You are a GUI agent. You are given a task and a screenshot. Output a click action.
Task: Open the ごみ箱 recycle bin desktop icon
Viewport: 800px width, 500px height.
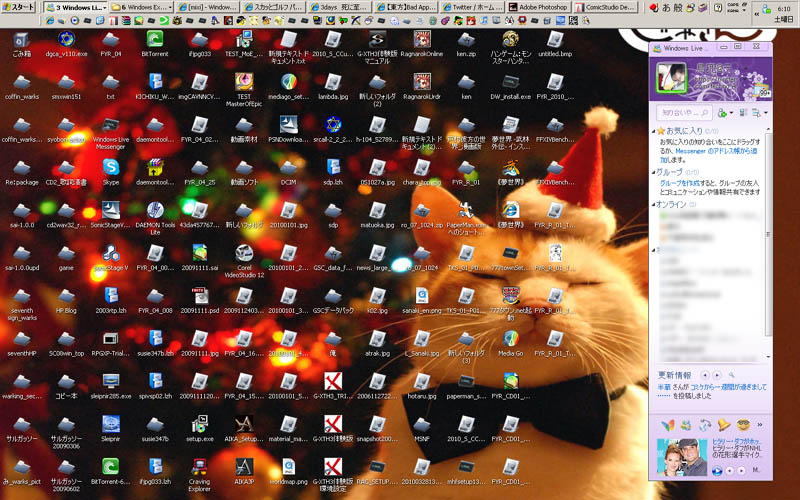coord(21,44)
